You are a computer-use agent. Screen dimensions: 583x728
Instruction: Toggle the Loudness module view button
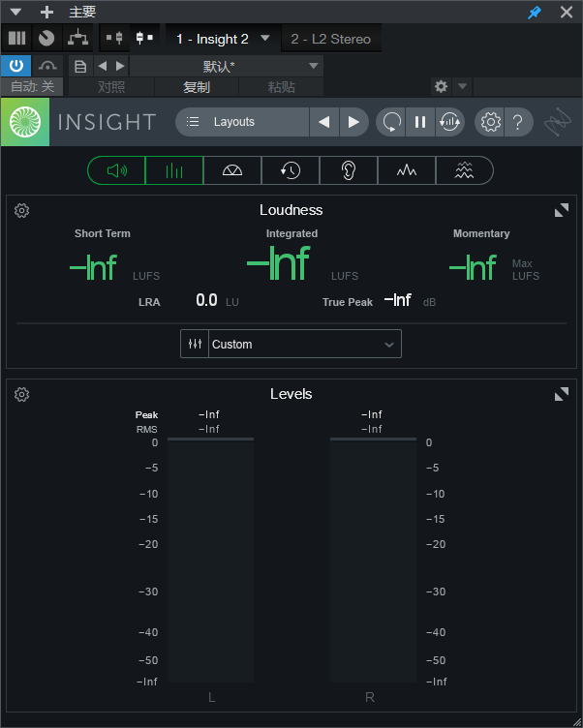click(x=117, y=171)
